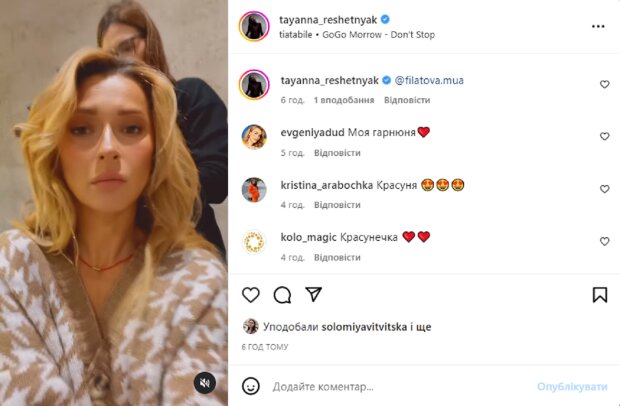Like kolo_magic's comment heart
The image size is (620, 406).
(604, 241)
